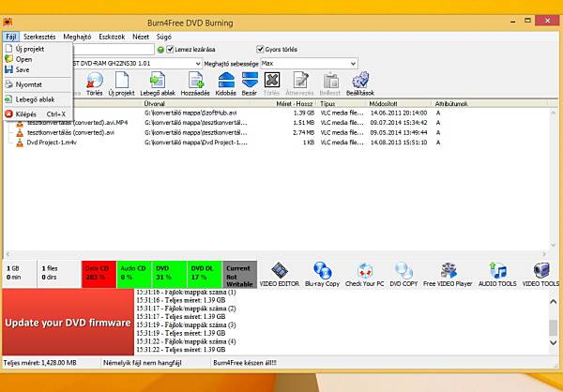Click the DVD DL 17% capacity indicator
563x392 pixels.
click(205, 274)
